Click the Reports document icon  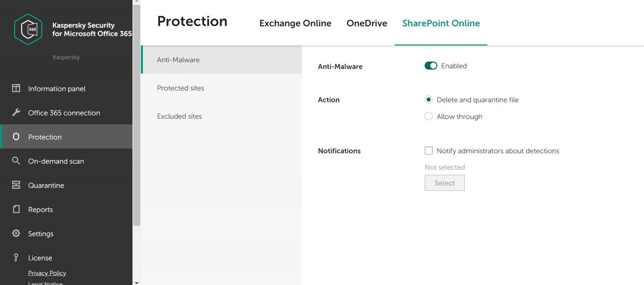[x=16, y=209]
